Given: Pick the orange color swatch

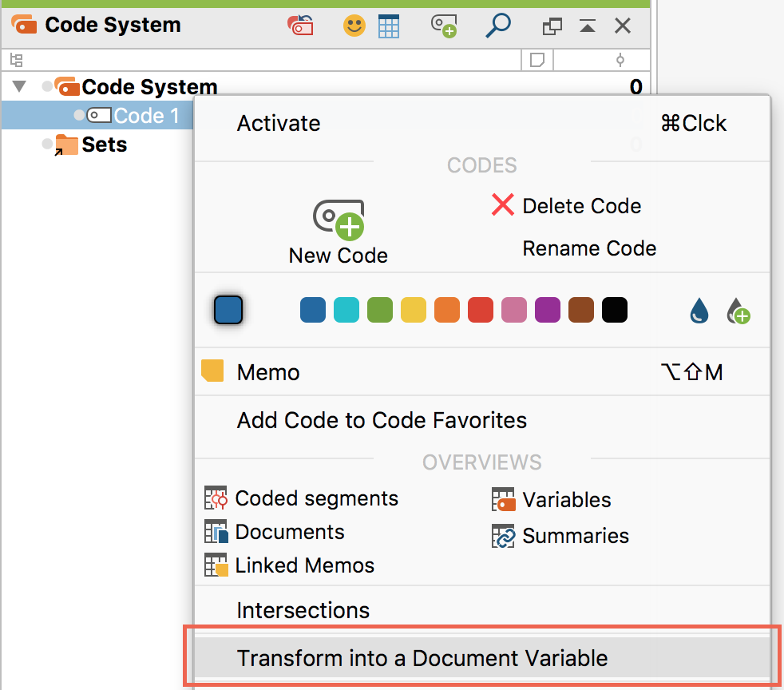Looking at the screenshot, I should pos(447,310).
